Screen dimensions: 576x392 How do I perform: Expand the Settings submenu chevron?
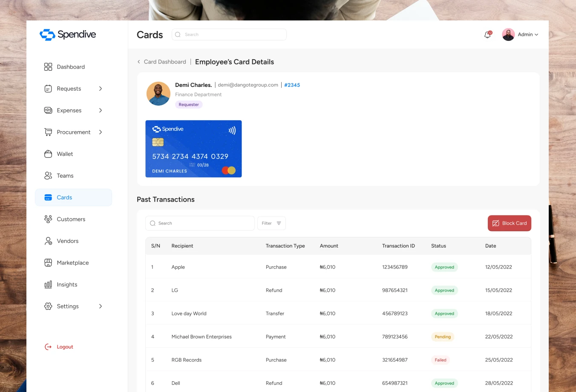click(x=101, y=306)
